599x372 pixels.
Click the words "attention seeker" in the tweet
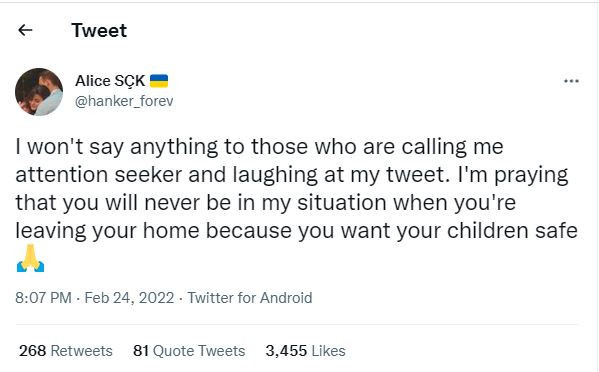point(99,175)
